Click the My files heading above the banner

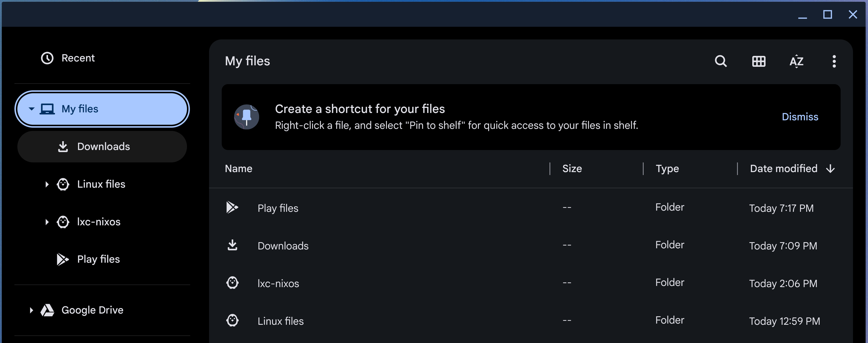(247, 61)
